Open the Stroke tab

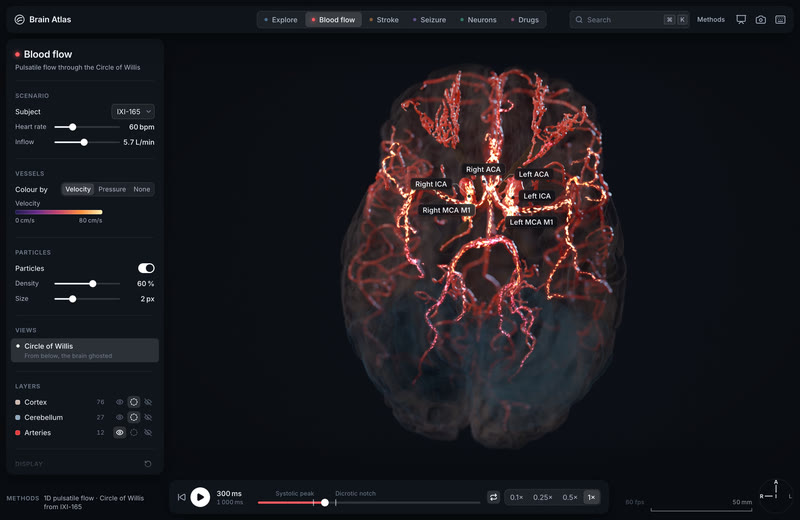[384, 19]
